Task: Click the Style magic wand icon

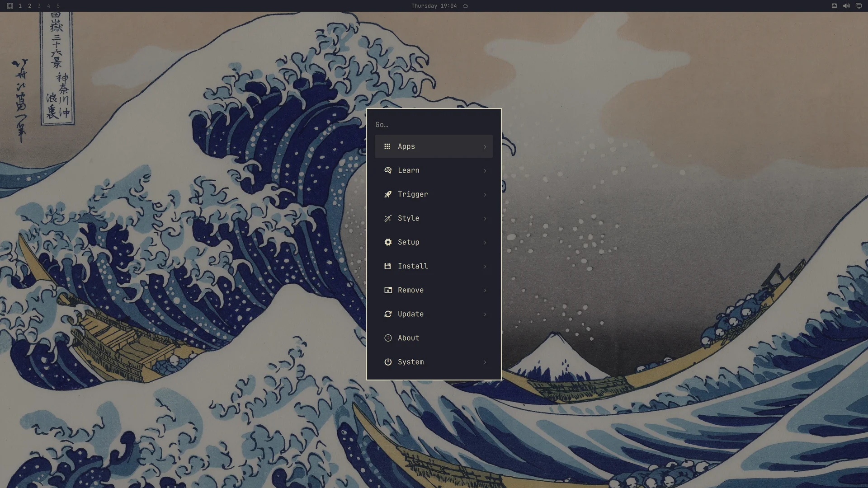Action: (388, 218)
